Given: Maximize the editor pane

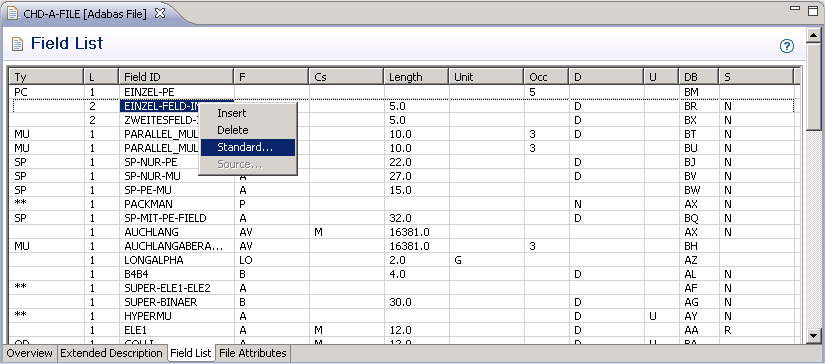Looking at the screenshot, I should (813, 11).
